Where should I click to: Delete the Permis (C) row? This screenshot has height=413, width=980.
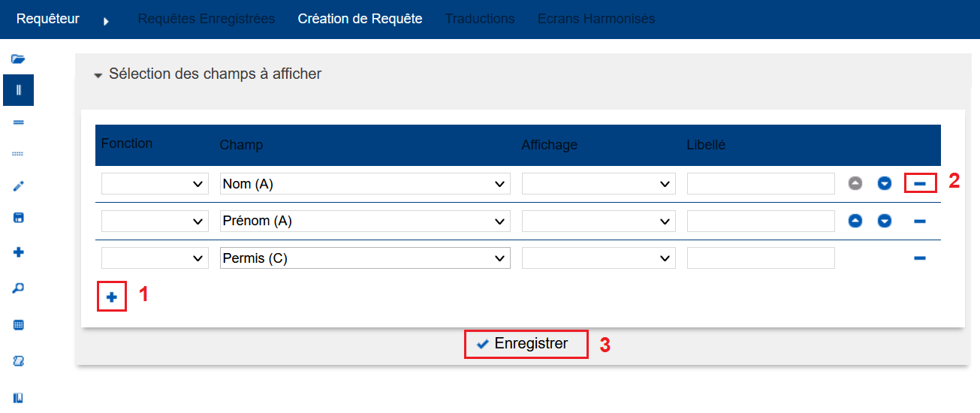920,258
